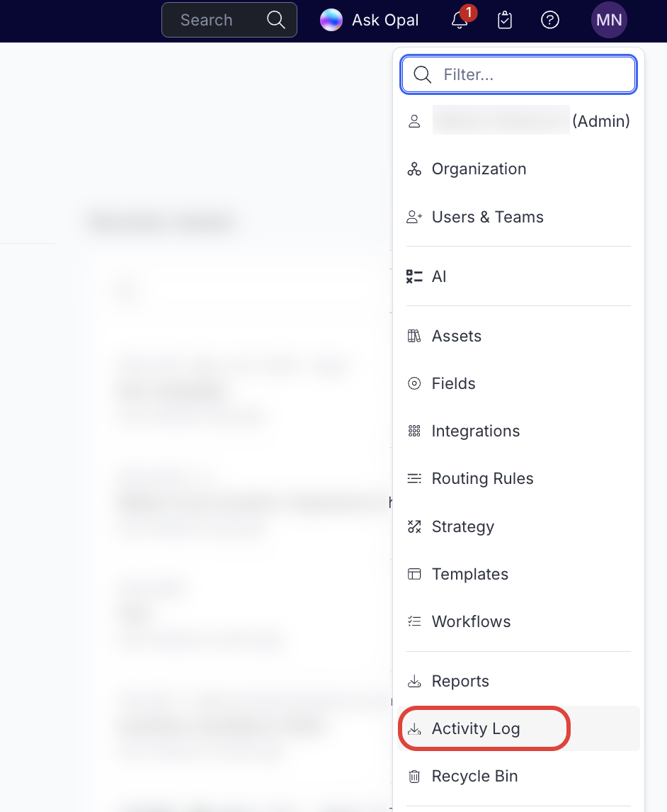Click the AI icon in menu

coord(414,276)
